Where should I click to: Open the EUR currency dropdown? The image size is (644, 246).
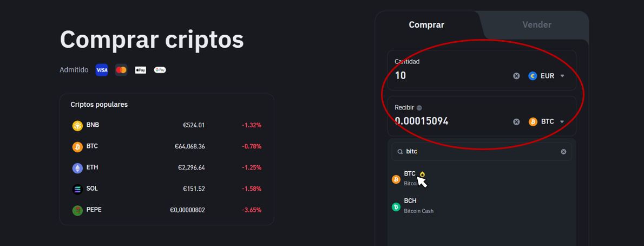(x=548, y=76)
